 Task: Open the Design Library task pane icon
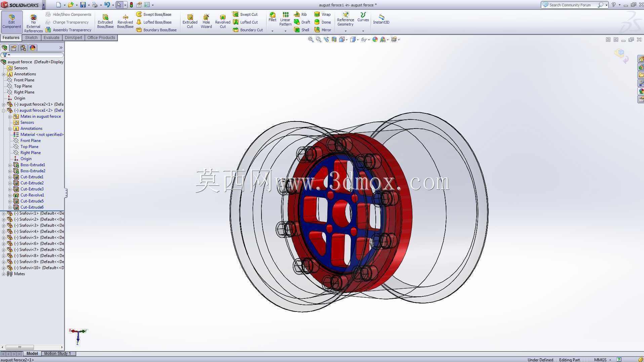click(641, 67)
